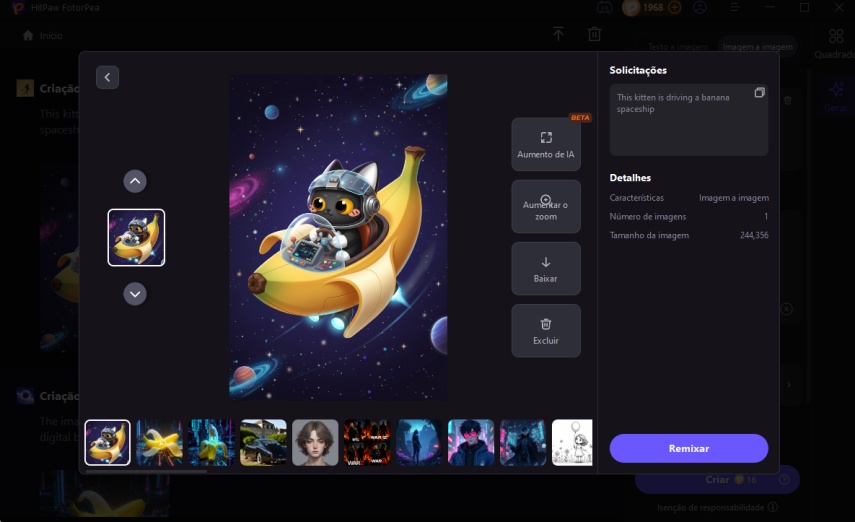This screenshot has width=855, height=522.
Task: Click the main banana spaceship cat image
Action: pyautogui.click(x=338, y=237)
